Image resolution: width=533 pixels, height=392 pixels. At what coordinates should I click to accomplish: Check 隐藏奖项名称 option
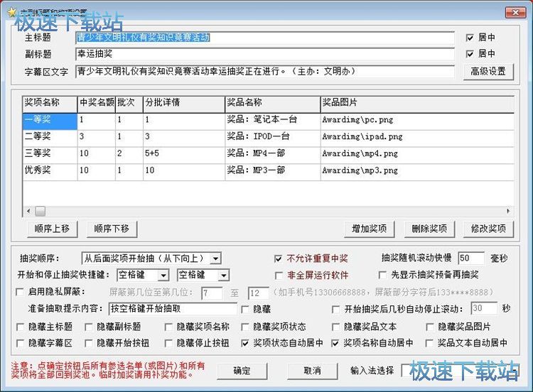(168, 327)
